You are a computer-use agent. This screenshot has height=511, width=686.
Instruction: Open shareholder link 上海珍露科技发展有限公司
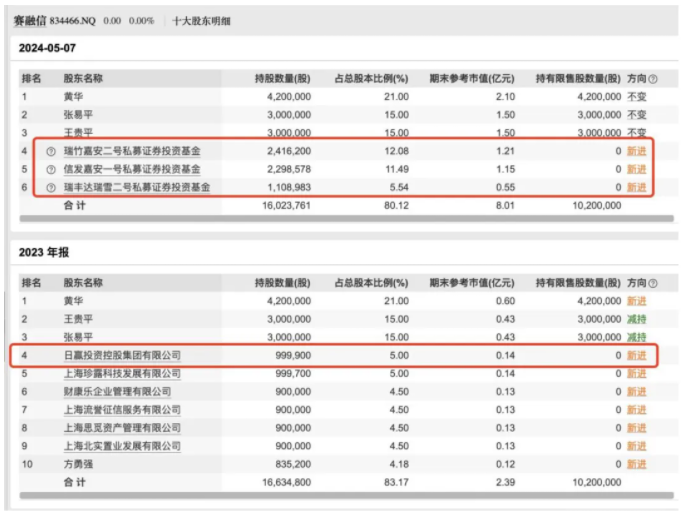122,373
